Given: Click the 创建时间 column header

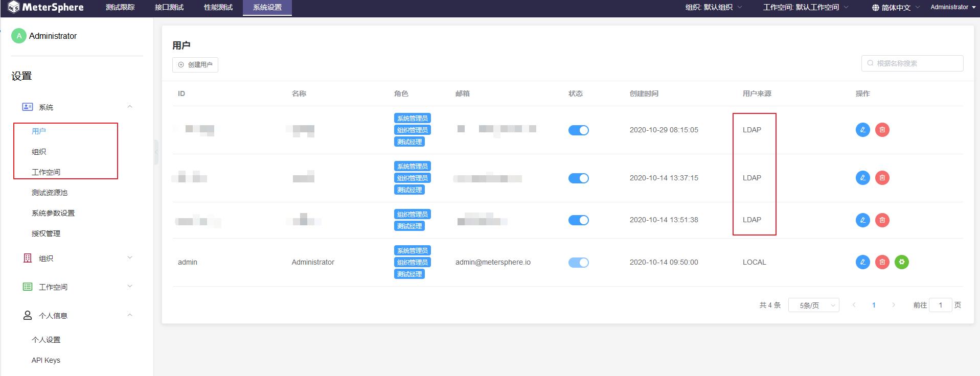Looking at the screenshot, I should click(644, 93).
